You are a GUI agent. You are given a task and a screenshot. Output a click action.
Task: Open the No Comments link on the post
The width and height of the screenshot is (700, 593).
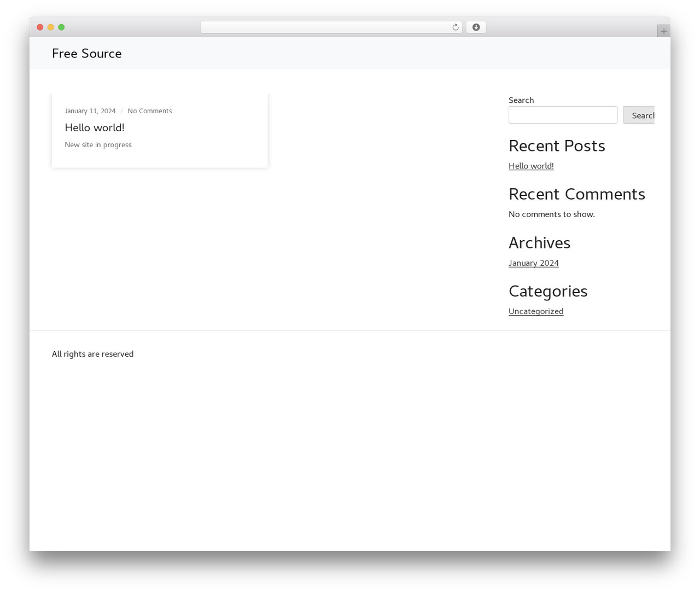coord(150,111)
